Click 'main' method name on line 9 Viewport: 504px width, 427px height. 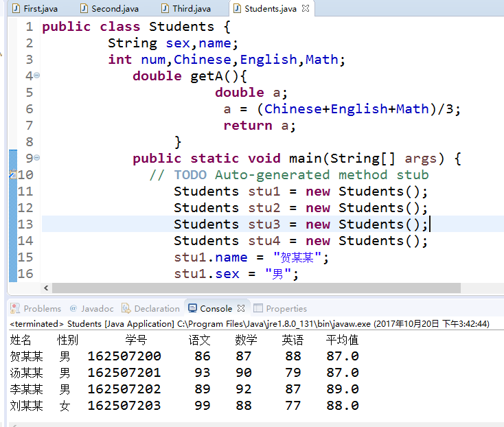[306, 159]
